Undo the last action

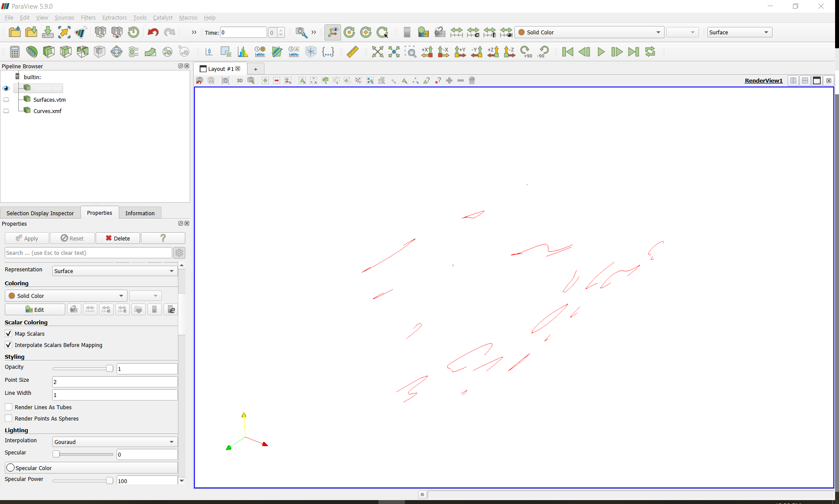153,32
